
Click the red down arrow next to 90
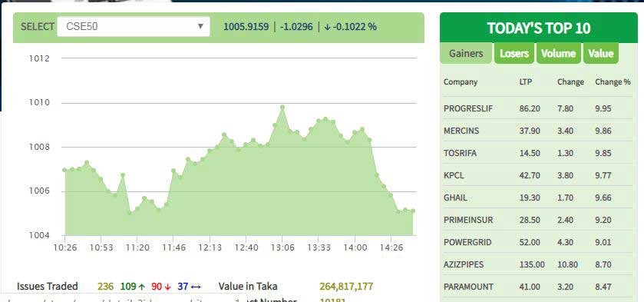(167, 287)
